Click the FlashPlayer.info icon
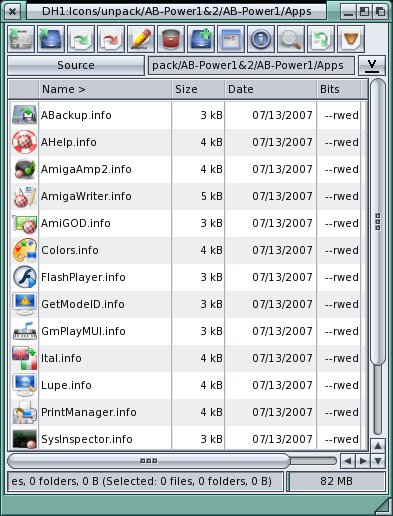393x516 pixels. point(24,277)
